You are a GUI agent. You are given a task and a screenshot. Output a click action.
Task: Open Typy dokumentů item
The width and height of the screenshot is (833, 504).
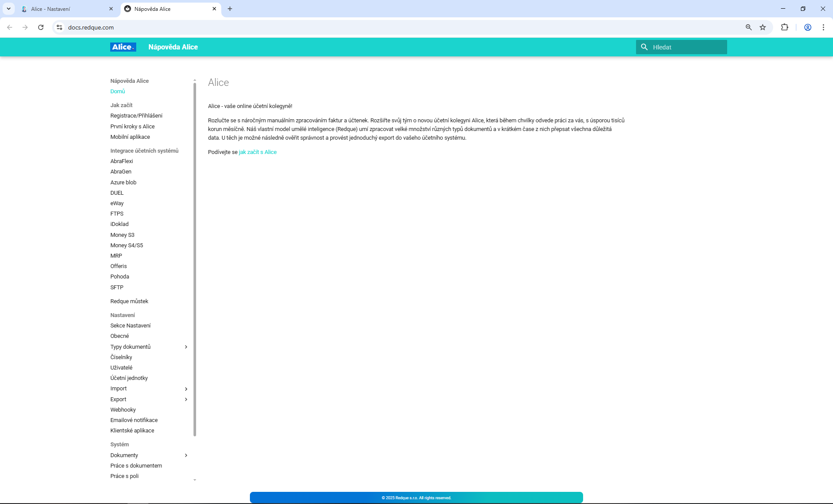[131, 347]
